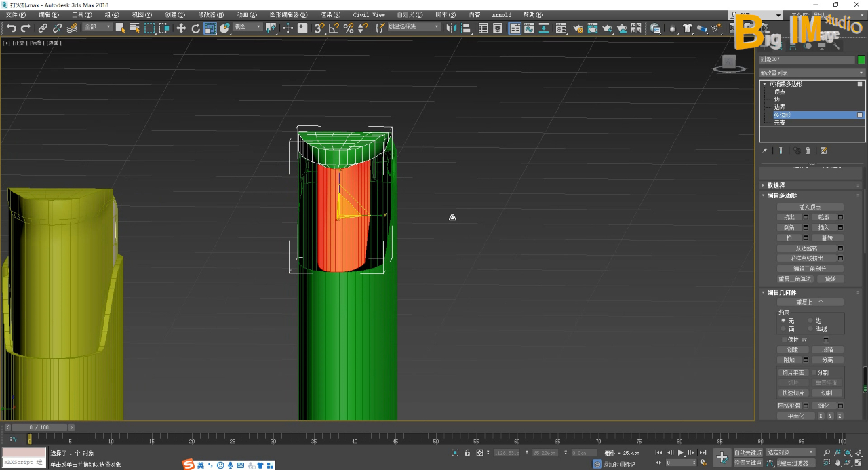Click the Select by Name icon
The width and height of the screenshot is (868, 470).
coord(134,28)
